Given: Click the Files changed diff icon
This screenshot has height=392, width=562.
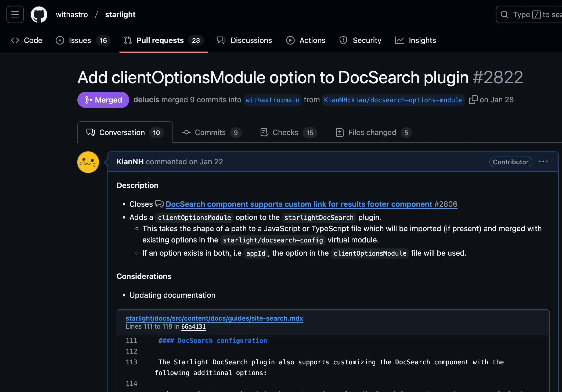Looking at the screenshot, I should click(340, 132).
